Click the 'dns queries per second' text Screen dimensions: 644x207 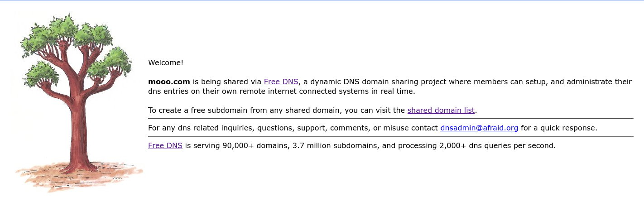[x=512, y=146]
